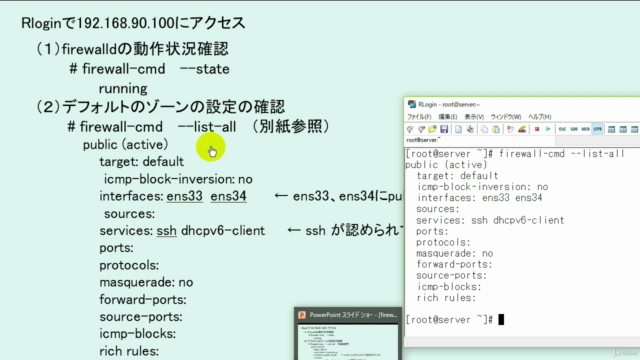Click the copy toolbar icon
The image size is (640, 360).
[484, 129]
